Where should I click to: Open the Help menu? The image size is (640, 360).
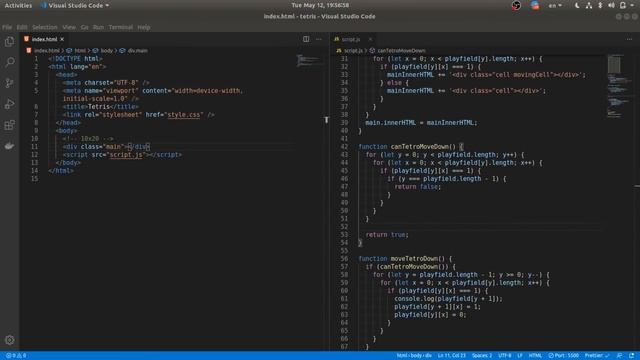pos(144,27)
